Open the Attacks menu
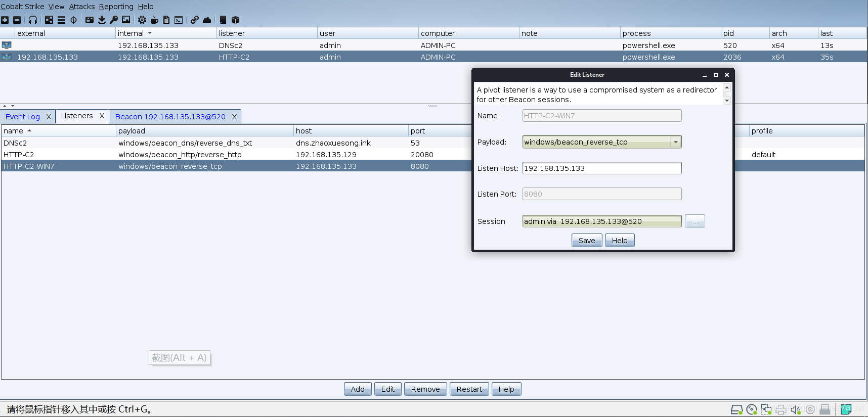The height and width of the screenshot is (417, 868). [82, 7]
